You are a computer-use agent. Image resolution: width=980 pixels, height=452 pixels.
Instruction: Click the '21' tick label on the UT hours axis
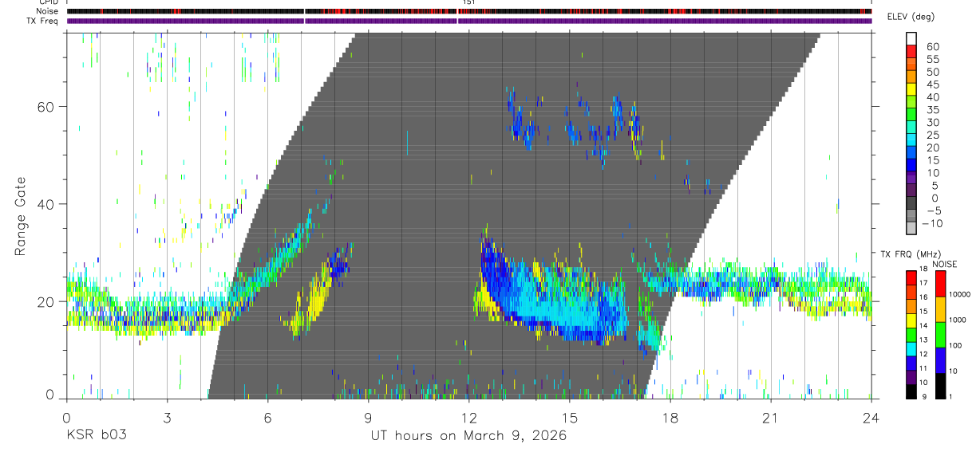[771, 417]
